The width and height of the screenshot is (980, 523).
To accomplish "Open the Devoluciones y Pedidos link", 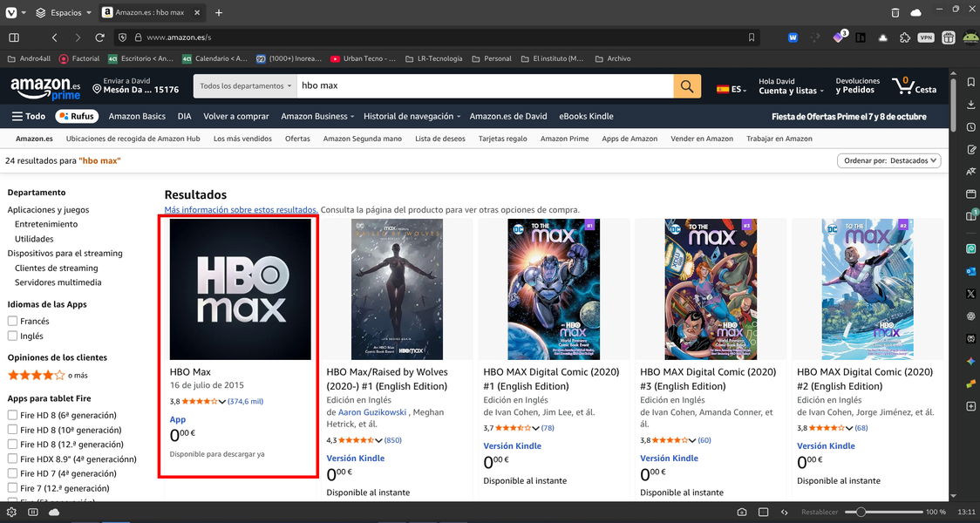I will (858, 85).
